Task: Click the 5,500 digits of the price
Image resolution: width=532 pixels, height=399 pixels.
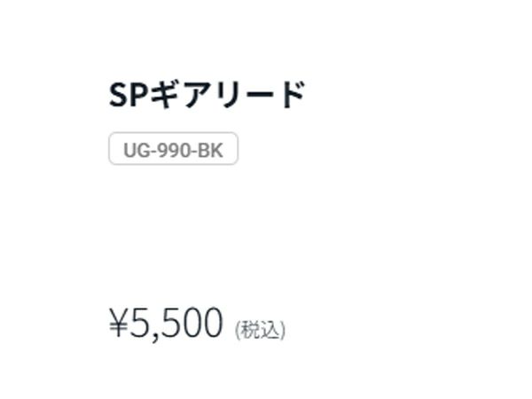Action: click(x=176, y=324)
